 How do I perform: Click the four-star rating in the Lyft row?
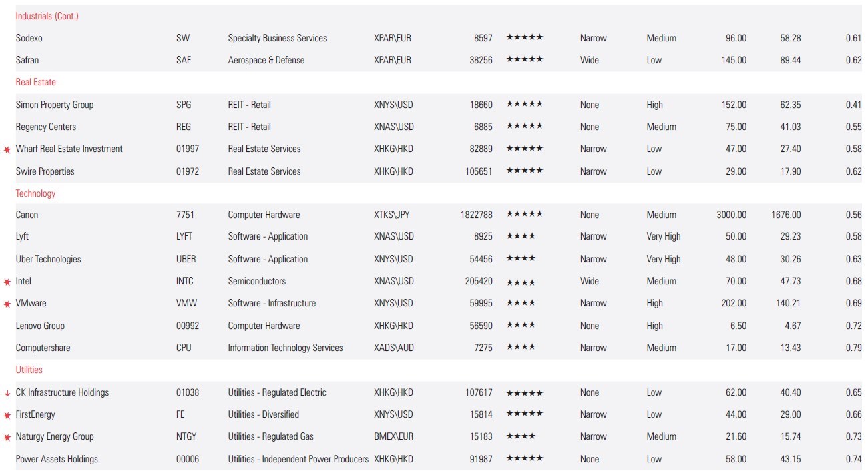pyautogui.click(x=521, y=237)
